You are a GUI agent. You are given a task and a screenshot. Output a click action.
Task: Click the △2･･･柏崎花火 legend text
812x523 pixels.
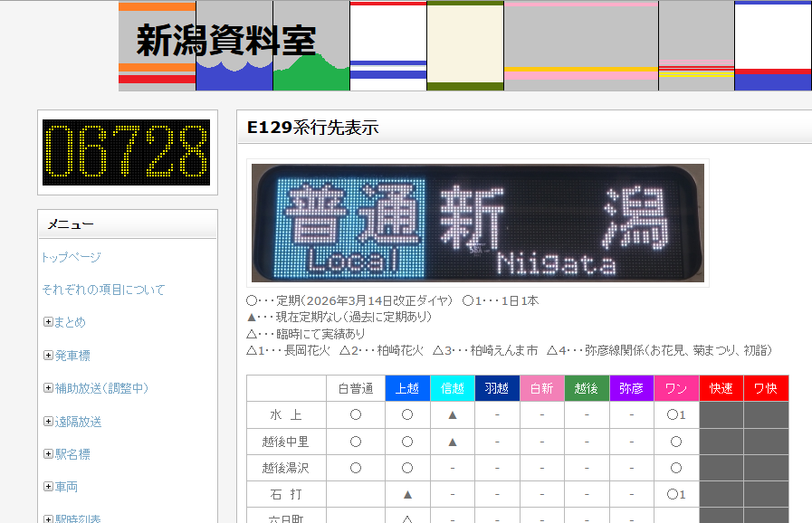(381, 350)
